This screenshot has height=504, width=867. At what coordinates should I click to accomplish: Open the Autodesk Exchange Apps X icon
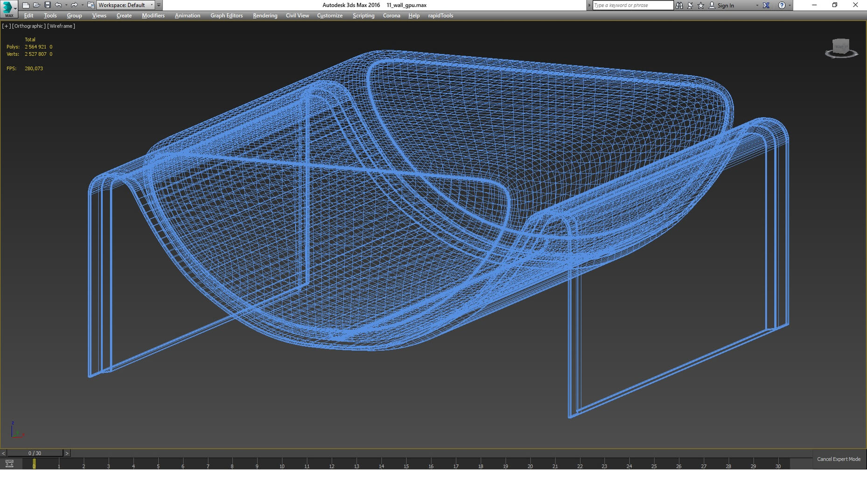click(766, 6)
